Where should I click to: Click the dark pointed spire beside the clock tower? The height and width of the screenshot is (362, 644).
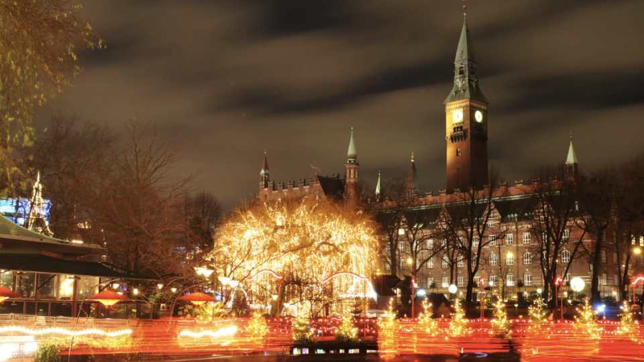(x=412, y=176)
